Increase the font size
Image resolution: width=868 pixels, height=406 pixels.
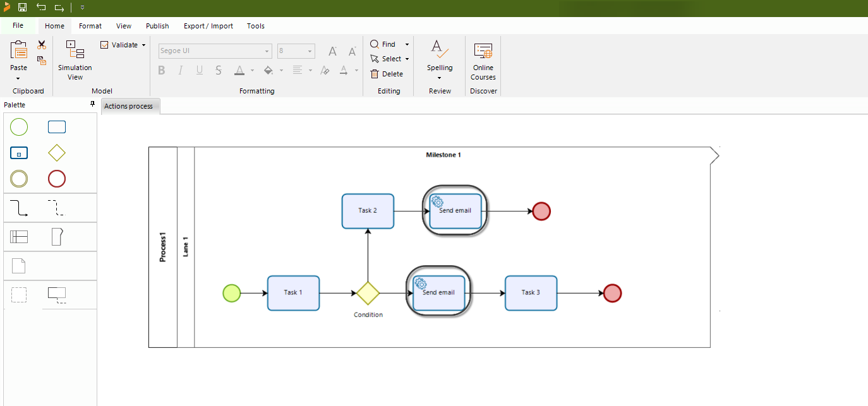tap(333, 51)
